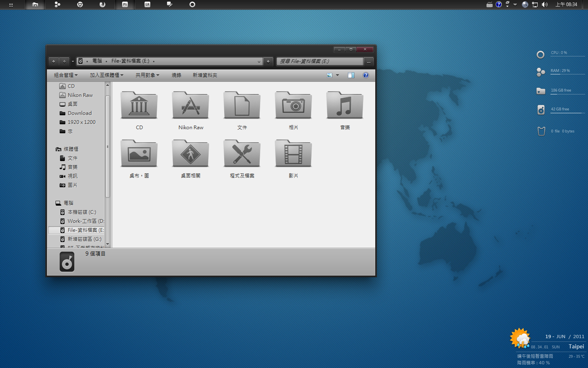This screenshot has width=588, height=368.
Task: Click the Chrome icon in top taskbar
Action: [x=80, y=4]
